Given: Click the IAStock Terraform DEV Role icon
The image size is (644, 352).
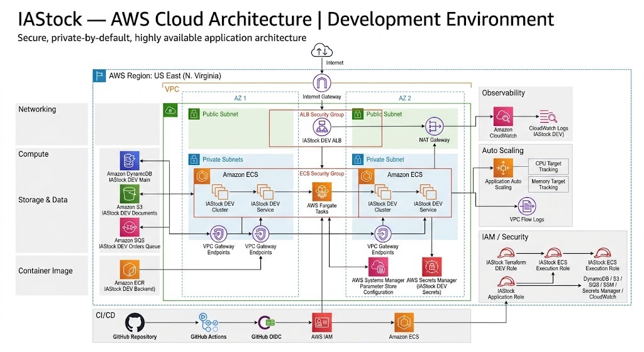Looking at the screenshot, I should click(x=506, y=253).
